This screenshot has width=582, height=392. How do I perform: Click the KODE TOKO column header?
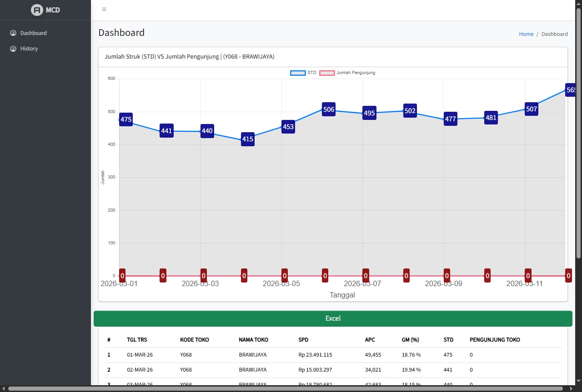(x=195, y=340)
